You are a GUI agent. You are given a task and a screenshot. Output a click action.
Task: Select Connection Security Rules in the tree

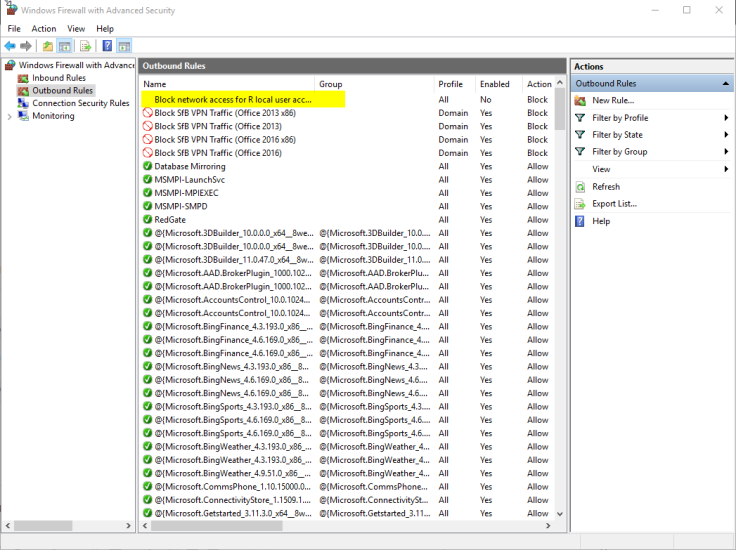[80, 103]
